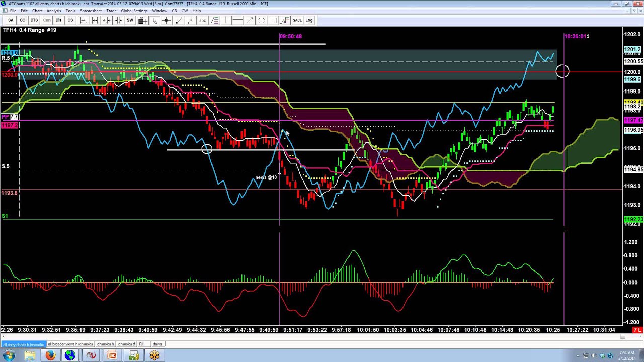Select the arrow drawing tool
Screen dimensions: 644x362
(250, 20)
